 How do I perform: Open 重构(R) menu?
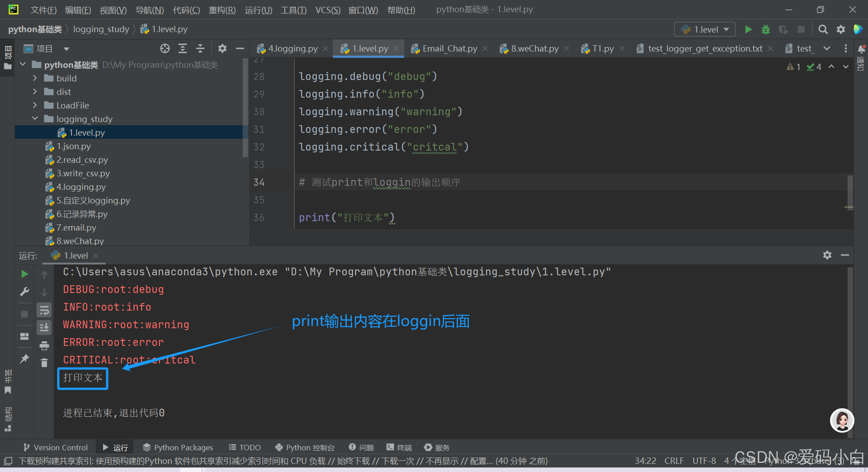tap(222, 10)
